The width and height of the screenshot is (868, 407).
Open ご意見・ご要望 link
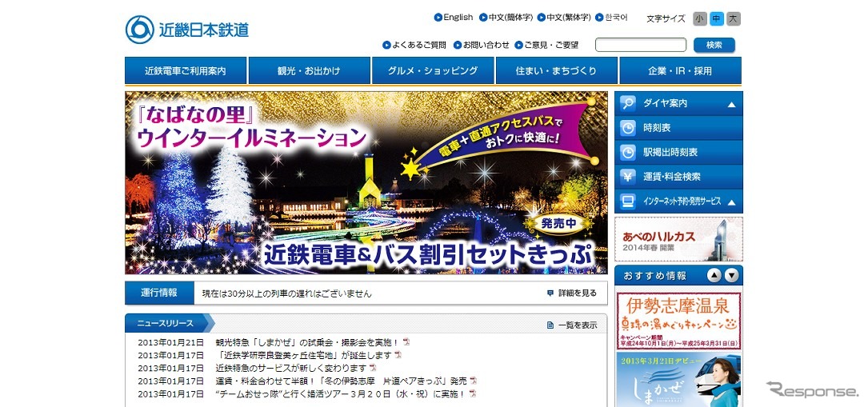point(551,46)
